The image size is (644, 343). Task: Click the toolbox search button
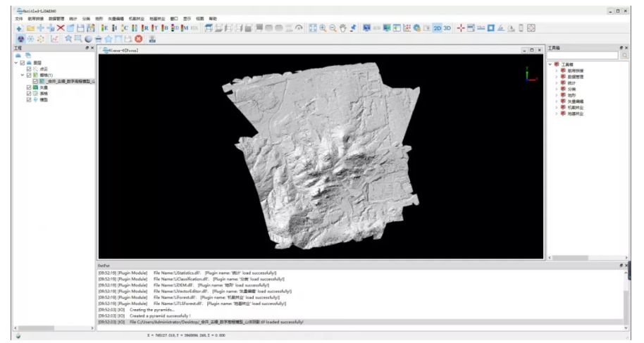pos(624,55)
